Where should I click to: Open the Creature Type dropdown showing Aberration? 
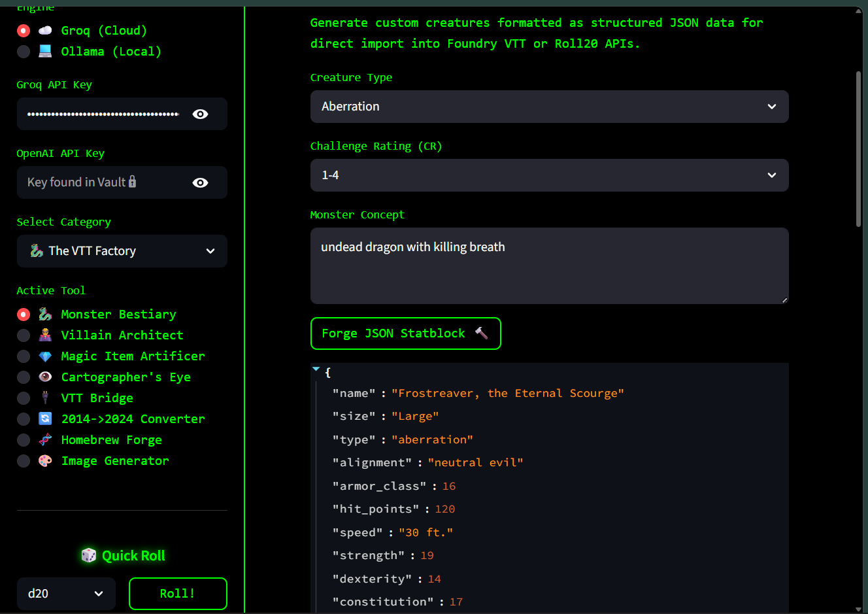coord(549,107)
